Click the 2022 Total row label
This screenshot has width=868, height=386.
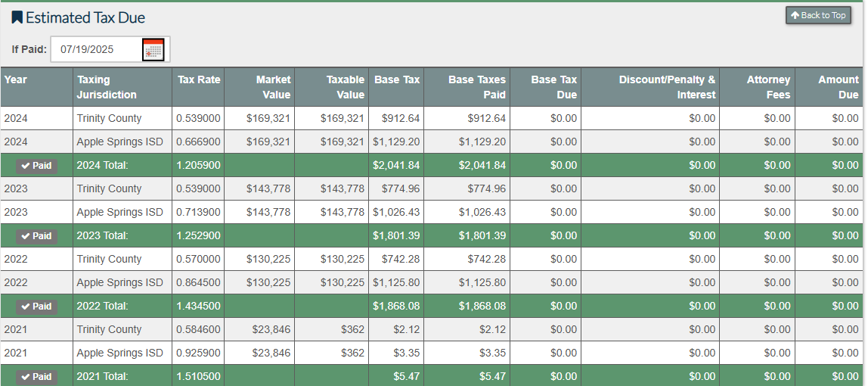[x=102, y=307]
